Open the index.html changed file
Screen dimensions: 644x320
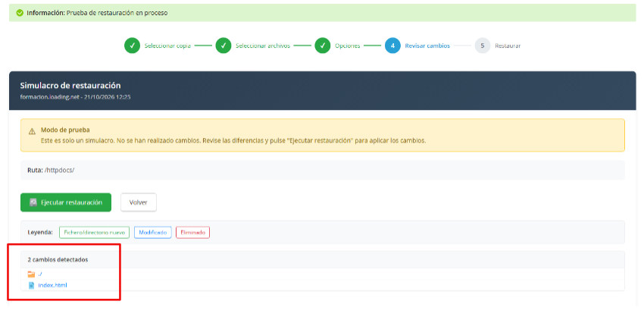pos(52,285)
